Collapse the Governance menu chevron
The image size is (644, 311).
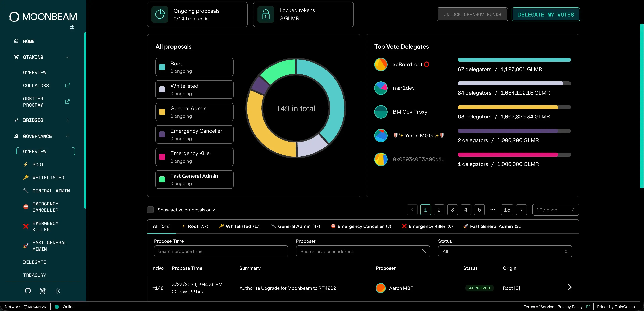click(x=67, y=136)
